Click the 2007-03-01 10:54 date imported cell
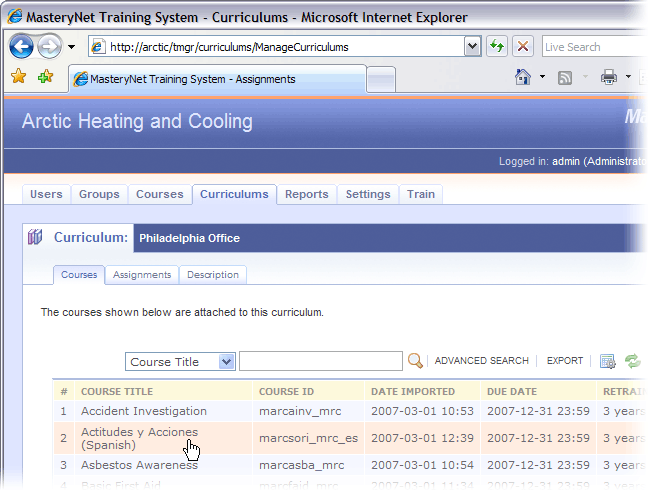Viewport: 651px width, 493px height. pos(422,465)
